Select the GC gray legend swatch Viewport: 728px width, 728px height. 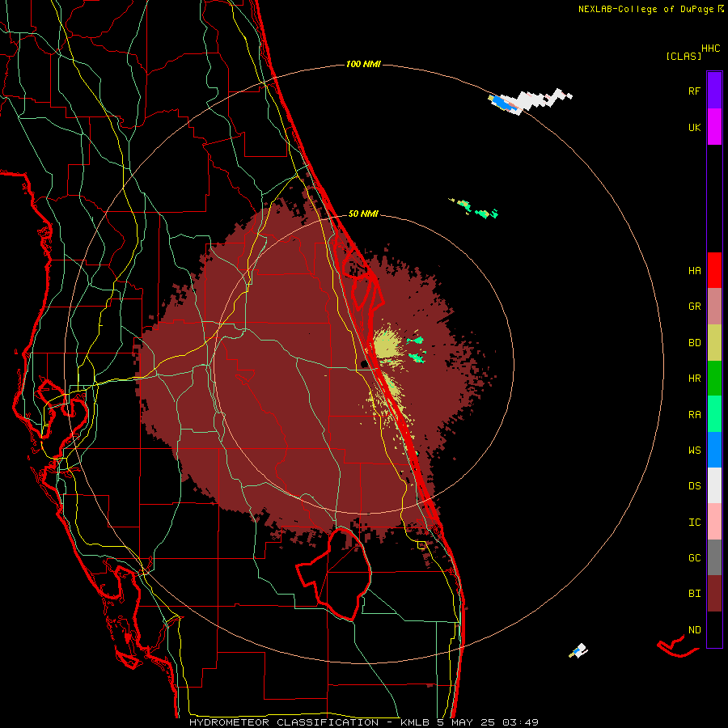click(714, 557)
